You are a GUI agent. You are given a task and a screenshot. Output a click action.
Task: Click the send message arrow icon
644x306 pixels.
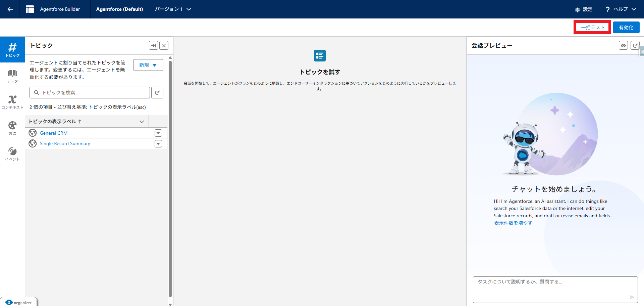point(632,297)
